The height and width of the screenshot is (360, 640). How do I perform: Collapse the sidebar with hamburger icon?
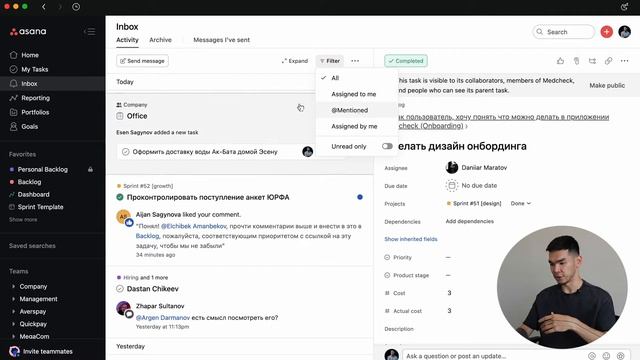tap(89, 31)
